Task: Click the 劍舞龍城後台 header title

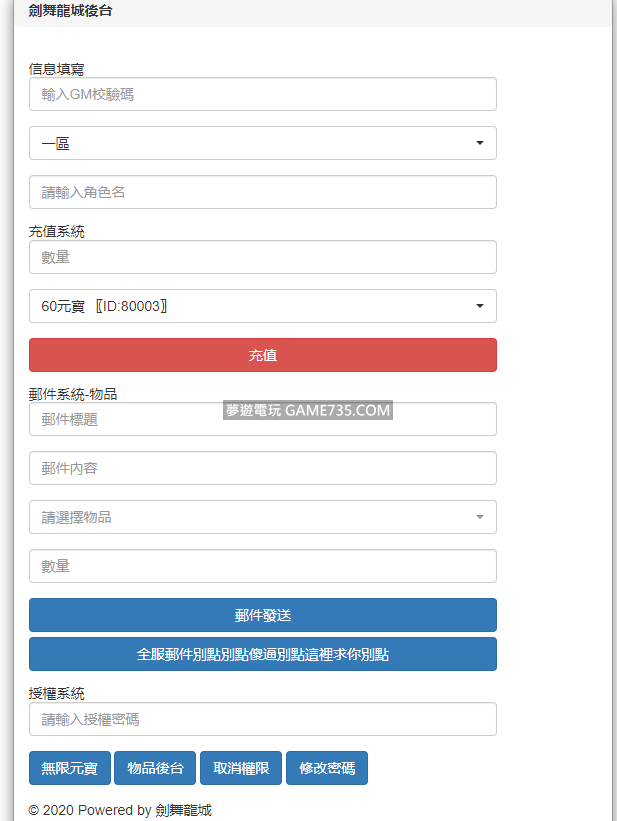Action: pos(70,11)
